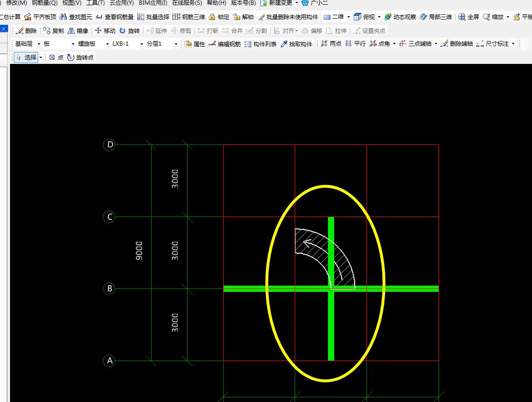The image size is (532, 402).
Task: Click the 偏移 offset tool
Action: (x=312, y=31)
